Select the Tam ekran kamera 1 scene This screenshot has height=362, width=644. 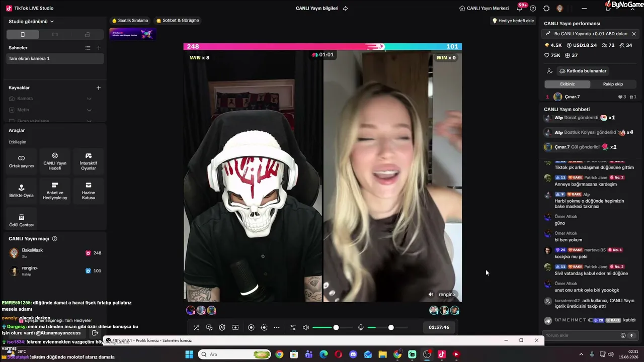click(x=55, y=58)
